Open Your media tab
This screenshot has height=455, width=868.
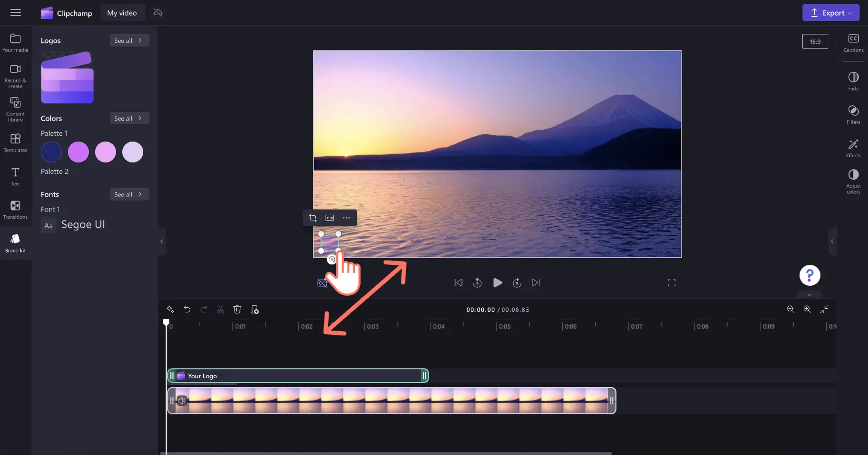pos(16,43)
